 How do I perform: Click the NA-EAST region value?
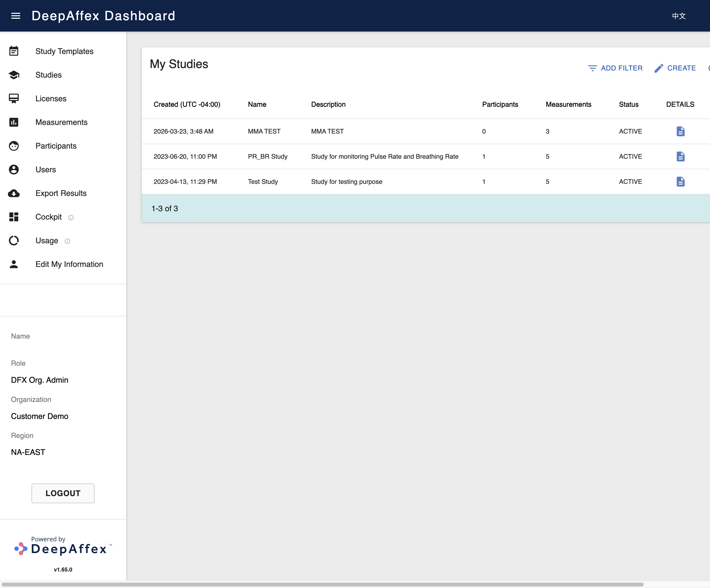[x=28, y=452]
